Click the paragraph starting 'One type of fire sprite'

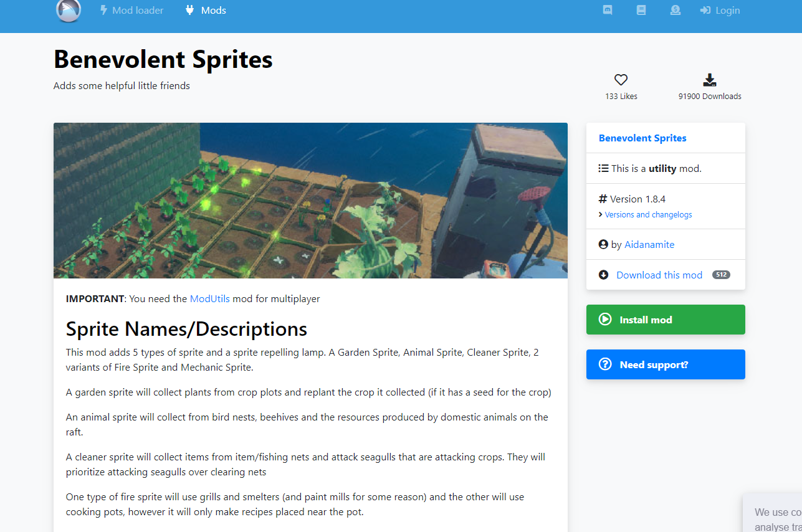click(295, 505)
